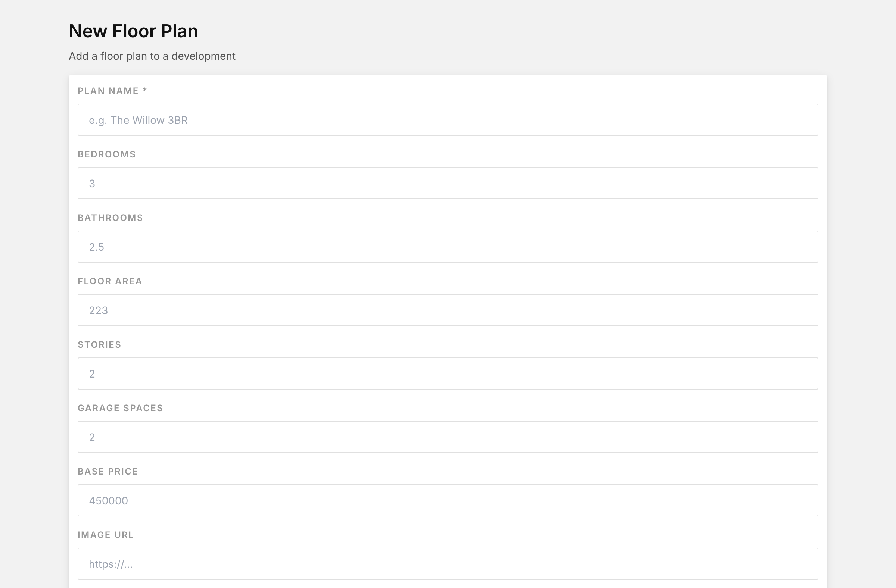This screenshot has width=896, height=588.
Task: Select the Bathrooms input field
Action: (x=448, y=246)
